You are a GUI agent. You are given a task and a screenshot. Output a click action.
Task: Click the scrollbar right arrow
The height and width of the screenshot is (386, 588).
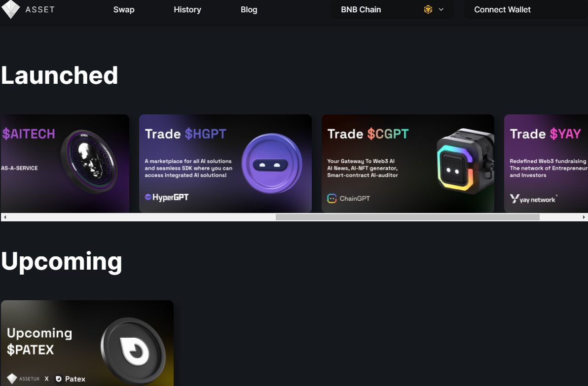(584, 217)
